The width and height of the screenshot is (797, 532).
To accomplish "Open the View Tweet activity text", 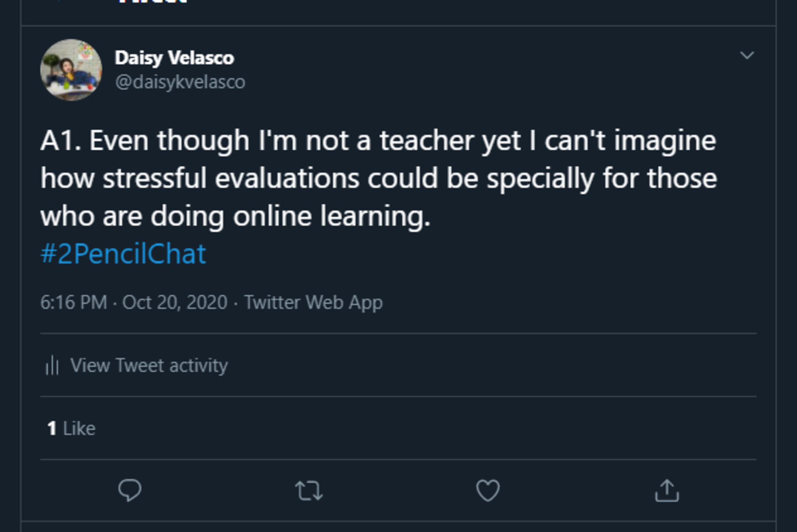I will pyautogui.click(x=149, y=365).
